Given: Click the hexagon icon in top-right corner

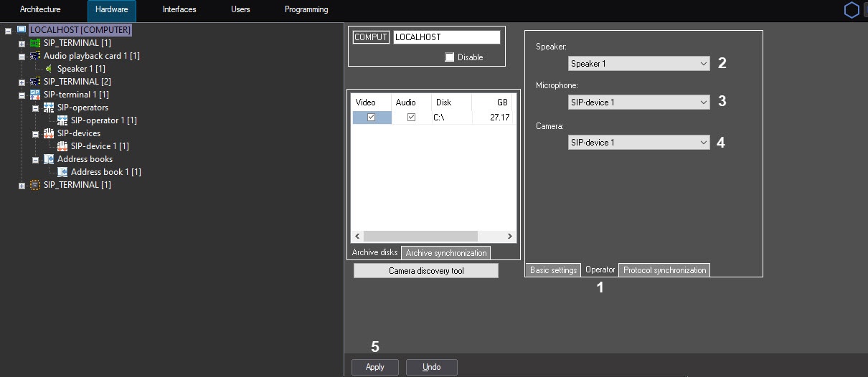Looking at the screenshot, I should click(x=852, y=10).
